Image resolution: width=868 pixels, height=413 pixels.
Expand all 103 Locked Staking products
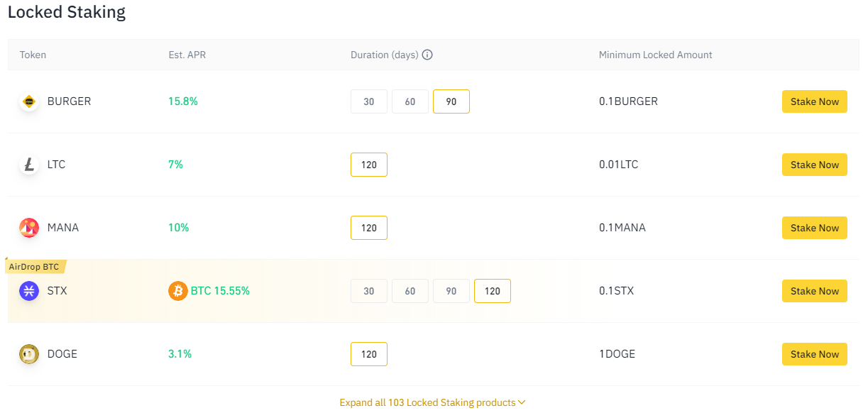(427, 402)
